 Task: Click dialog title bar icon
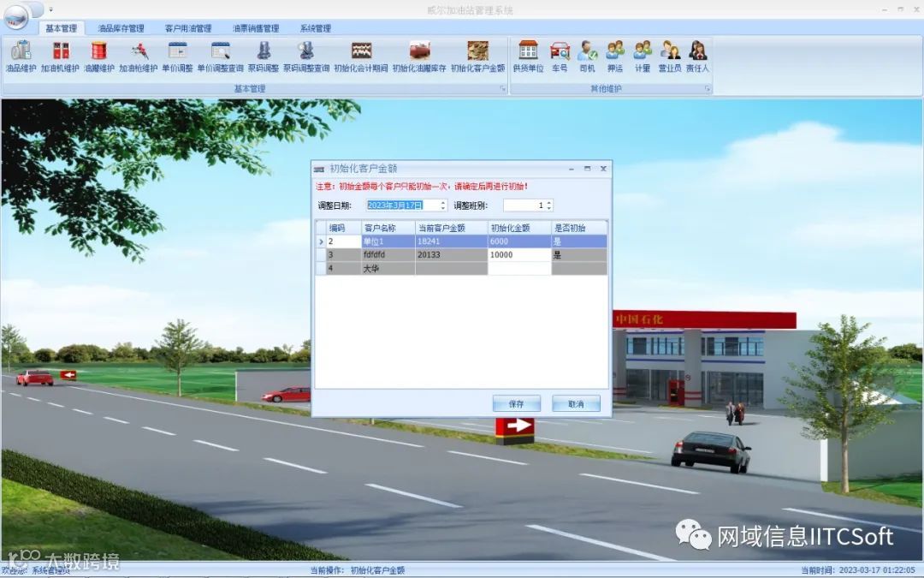(319, 170)
